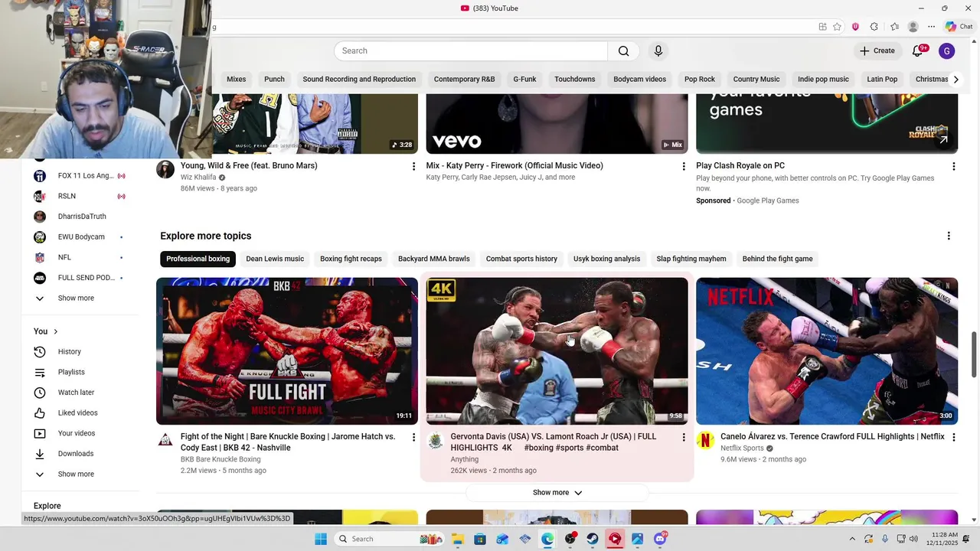Click the YouTube search input field
The image size is (980, 551).
471,51
